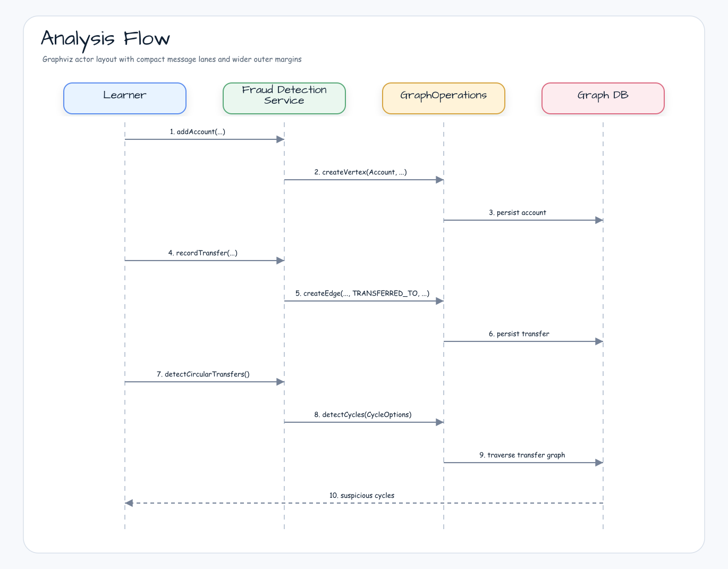Image resolution: width=728 pixels, height=569 pixels.
Task: Click the 5. createEdge TRANSFERRED_TO label
Action: (362, 294)
